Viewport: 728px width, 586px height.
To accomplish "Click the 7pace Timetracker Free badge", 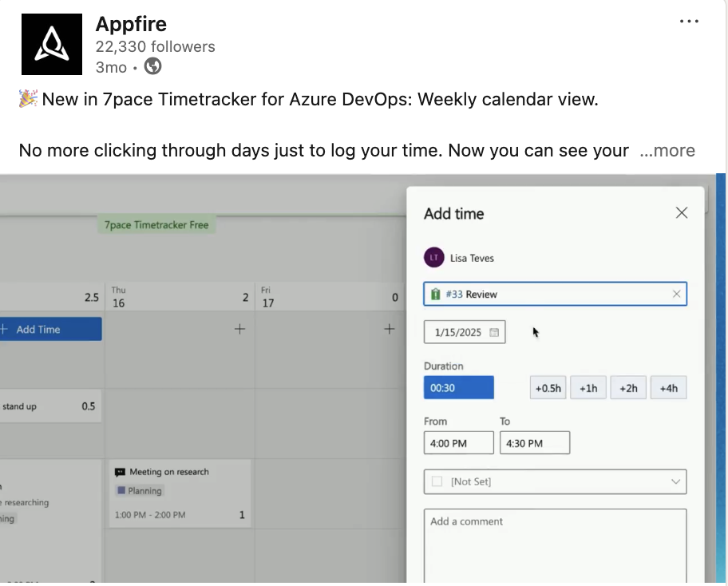I will click(x=156, y=225).
